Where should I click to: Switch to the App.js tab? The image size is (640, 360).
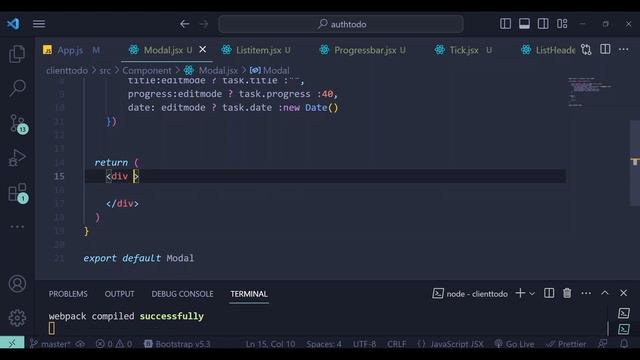pos(71,50)
